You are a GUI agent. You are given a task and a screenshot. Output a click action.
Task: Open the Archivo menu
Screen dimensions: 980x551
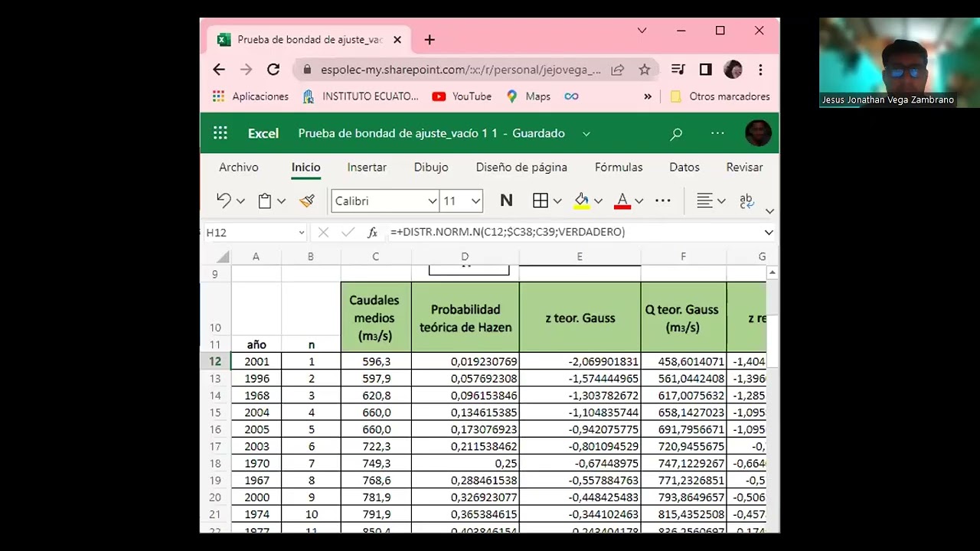coord(239,167)
